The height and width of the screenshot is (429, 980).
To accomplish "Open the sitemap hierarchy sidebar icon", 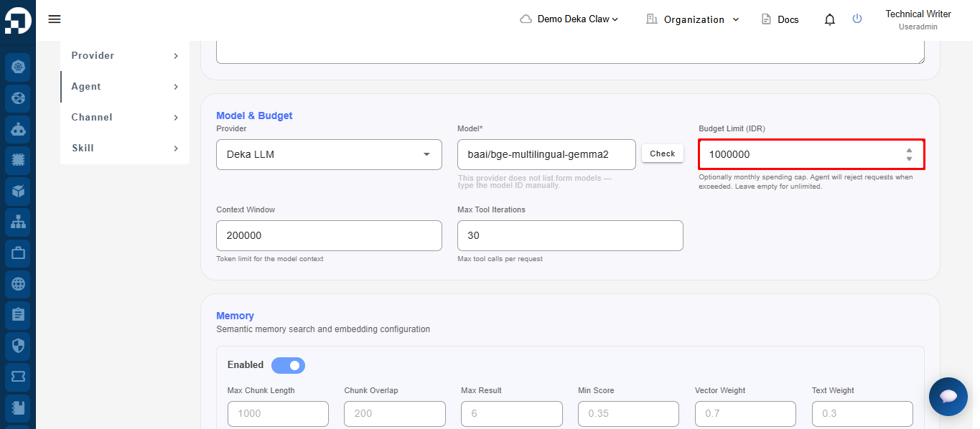I will 18,222.
